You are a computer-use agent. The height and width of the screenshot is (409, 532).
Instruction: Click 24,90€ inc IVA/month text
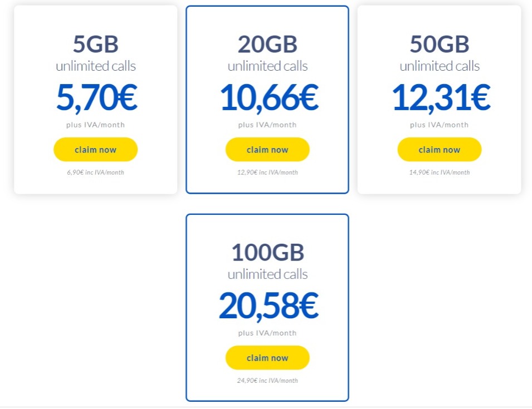tap(267, 381)
